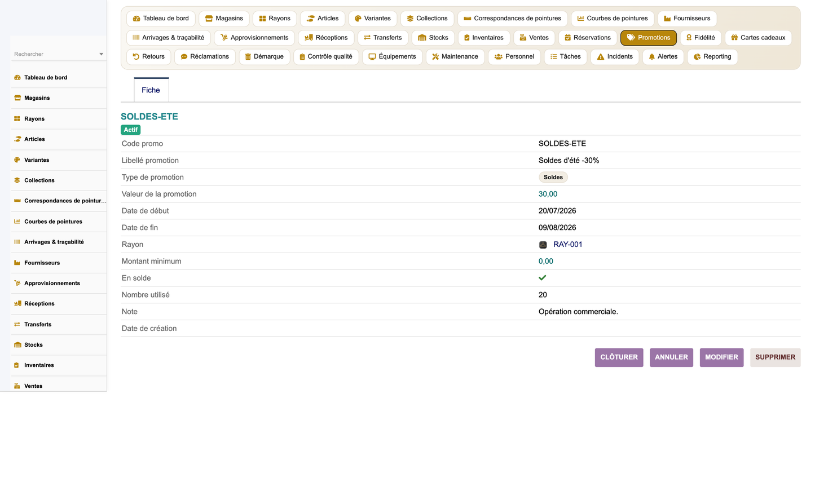Follow the RAY-001 rayon link
815x504 pixels.
click(568, 245)
